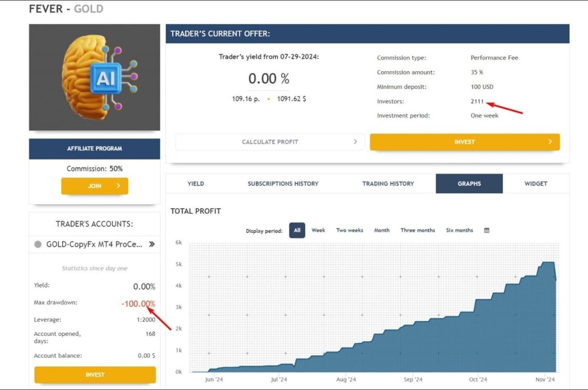Open the Subscriptions History tab

(x=283, y=184)
